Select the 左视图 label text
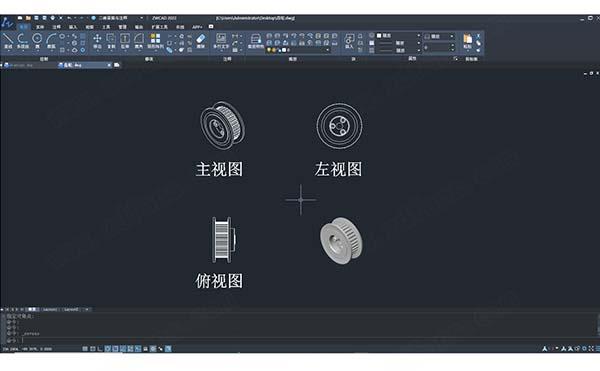Image resolution: width=600 pixels, height=371 pixels. tap(338, 169)
